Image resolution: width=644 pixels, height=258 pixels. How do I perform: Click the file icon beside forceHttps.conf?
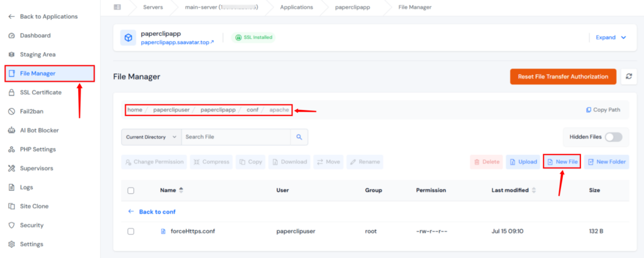(163, 232)
